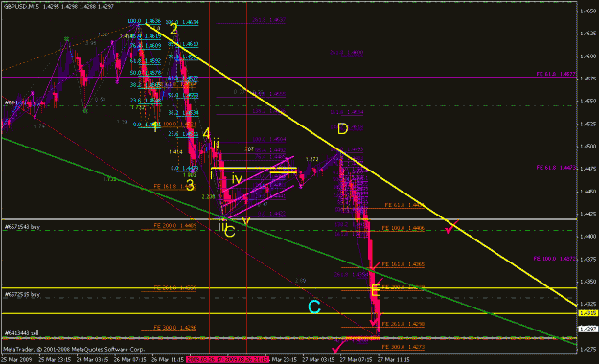This screenshot has height=364, width=599.
Task: Select Fibonacci level 50.0 1.4578
Action: coord(146,73)
